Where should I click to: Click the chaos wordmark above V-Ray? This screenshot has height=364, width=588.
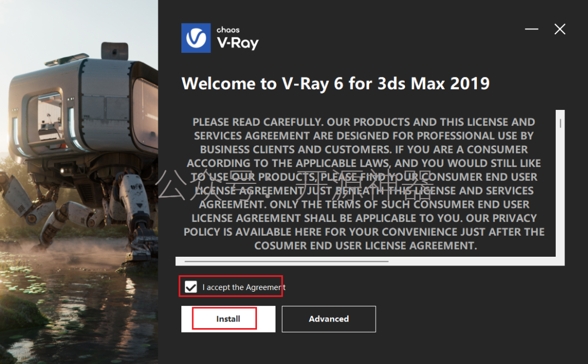pyautogui.click(x=228, y=29)
